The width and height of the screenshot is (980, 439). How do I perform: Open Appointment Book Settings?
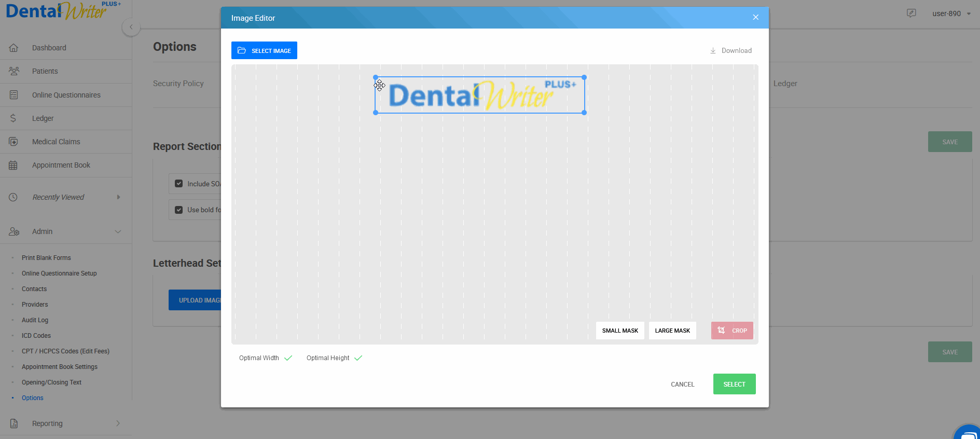click(x=60, y=367)
